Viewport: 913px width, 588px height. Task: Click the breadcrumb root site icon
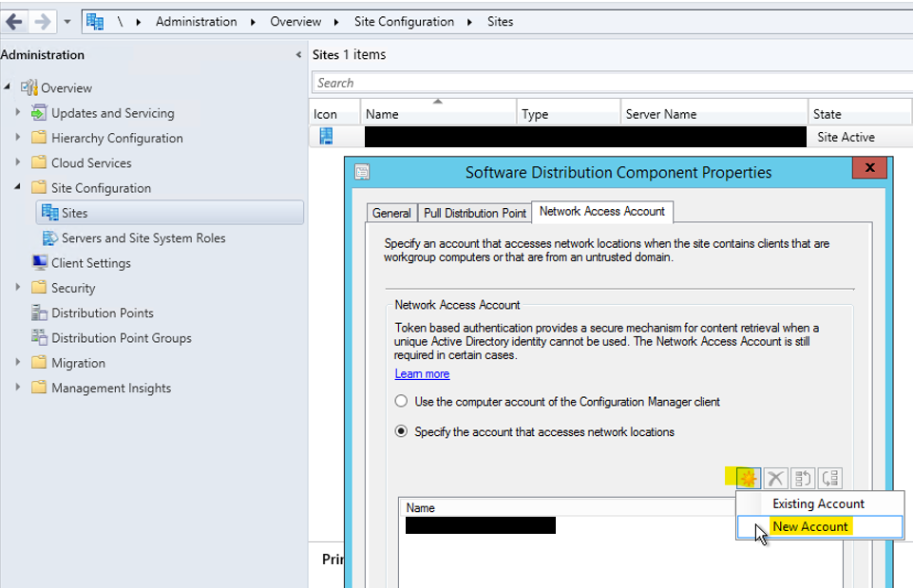(x=95, y=22)
